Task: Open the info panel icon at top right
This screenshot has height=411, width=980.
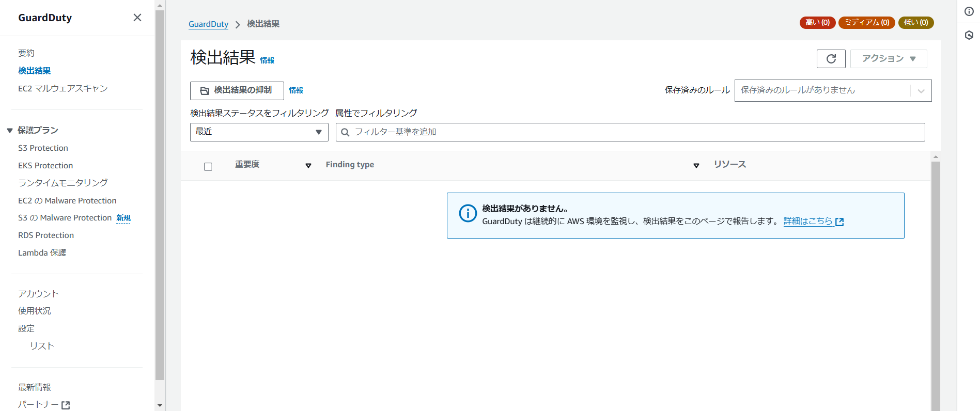Action: coord(969,11)
